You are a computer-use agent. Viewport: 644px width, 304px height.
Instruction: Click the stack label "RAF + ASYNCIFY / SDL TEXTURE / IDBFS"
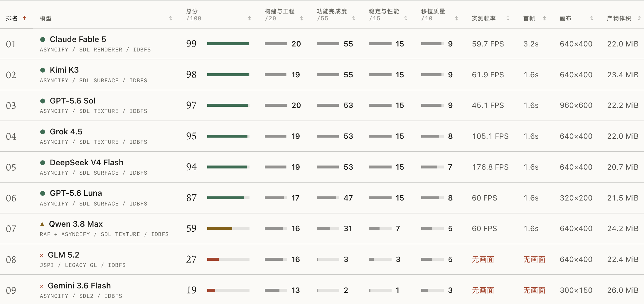(x=104, y=234)
